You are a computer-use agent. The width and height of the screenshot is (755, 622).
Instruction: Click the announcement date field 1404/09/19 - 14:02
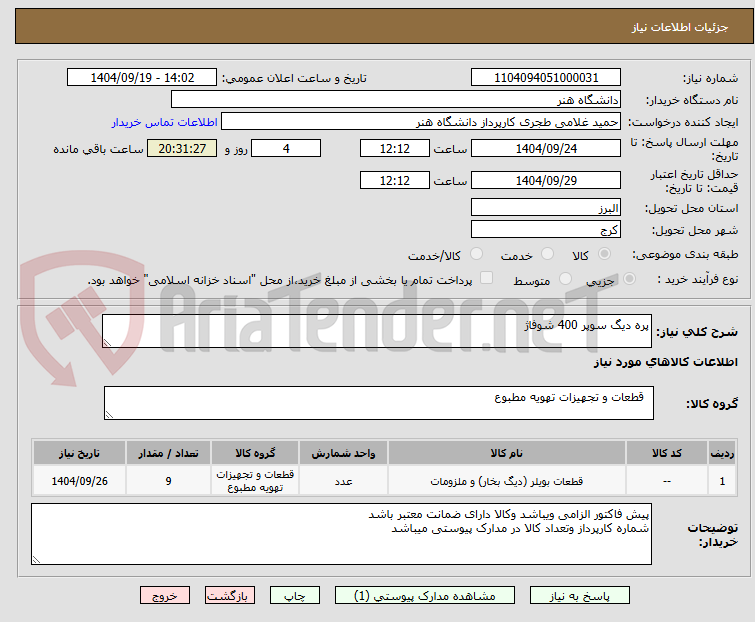(142, 78)
